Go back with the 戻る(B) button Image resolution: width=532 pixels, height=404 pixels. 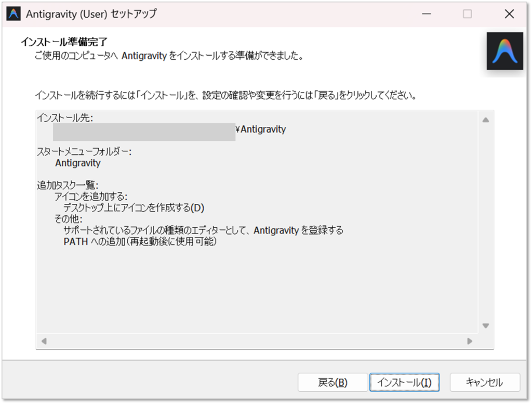332,383
